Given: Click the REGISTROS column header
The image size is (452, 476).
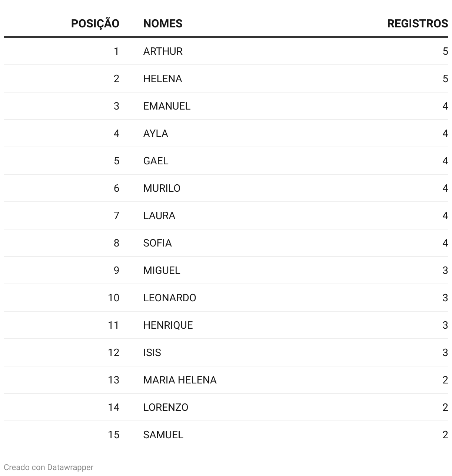Looking at the screenshot, I should pos(417,24).
